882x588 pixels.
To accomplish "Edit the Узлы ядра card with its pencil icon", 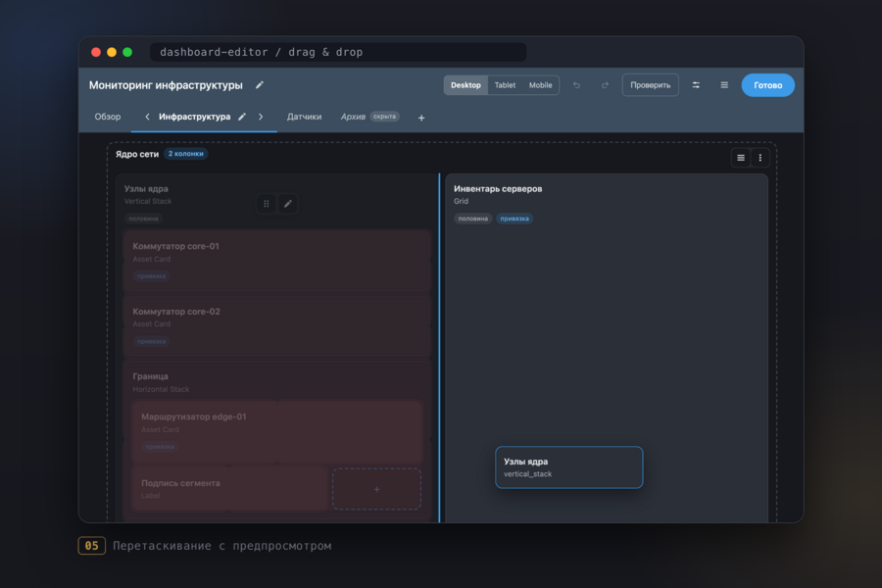I will pos(288,204).
